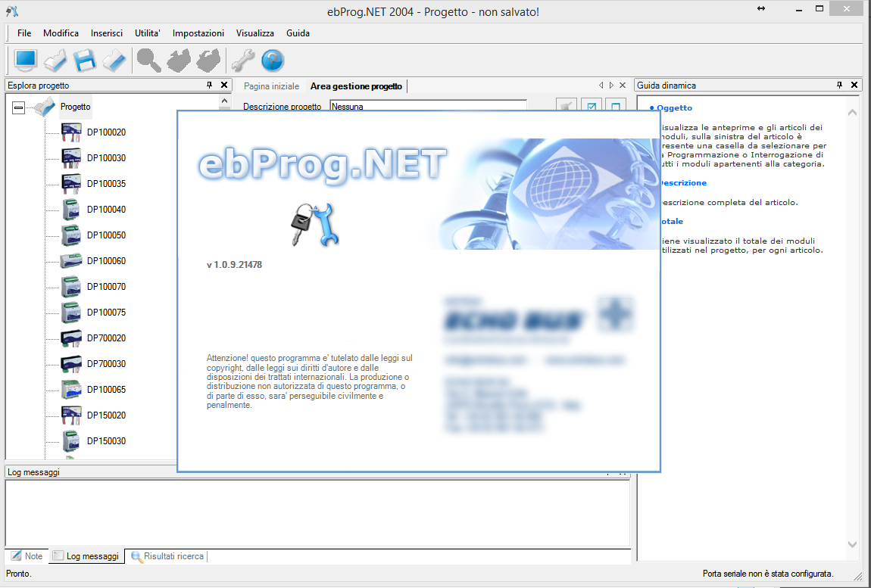This screenshot has height=588, width=871.
Task: Close the Guida dinamica panel
Action: tap(854, 85)
